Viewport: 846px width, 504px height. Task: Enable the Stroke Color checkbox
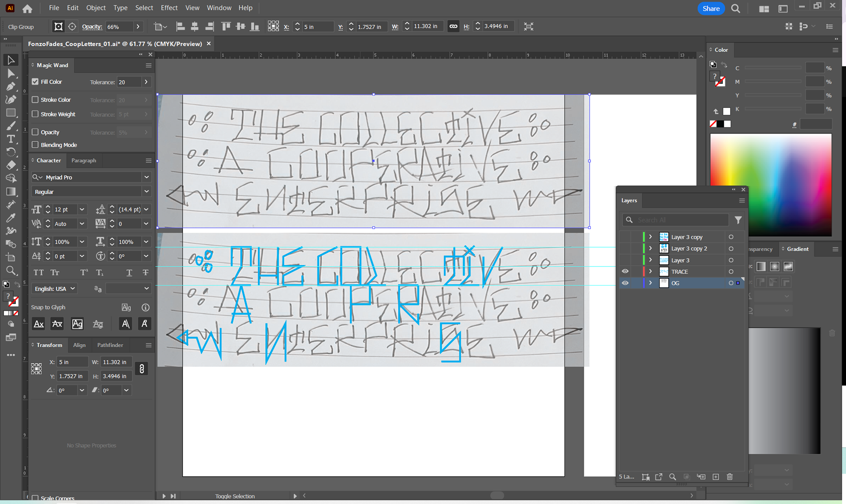pos(35,100)
